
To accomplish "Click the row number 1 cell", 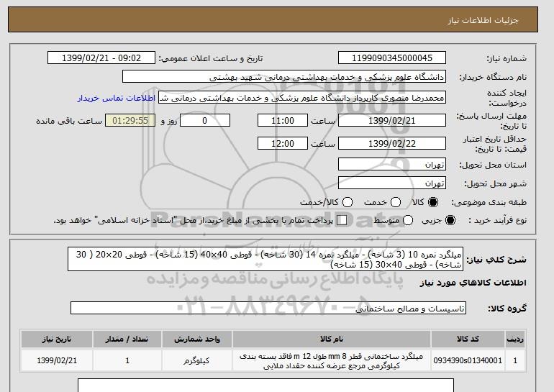I will coord(515,360).
